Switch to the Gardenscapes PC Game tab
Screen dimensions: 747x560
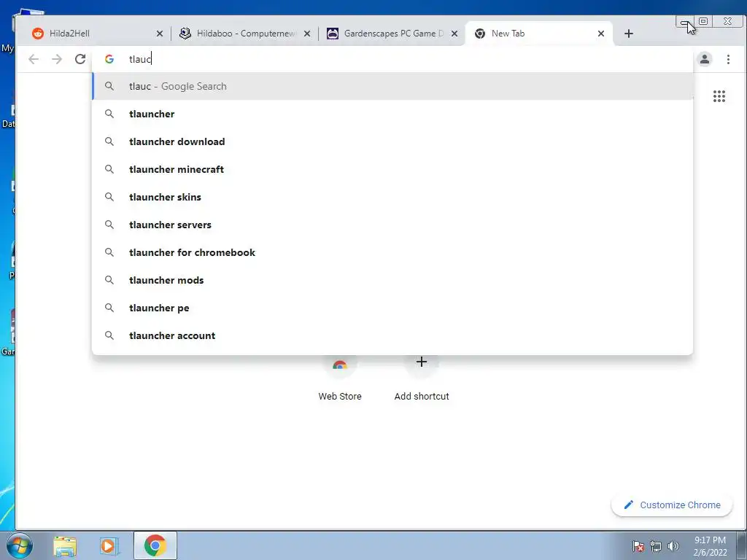point(392,34)
